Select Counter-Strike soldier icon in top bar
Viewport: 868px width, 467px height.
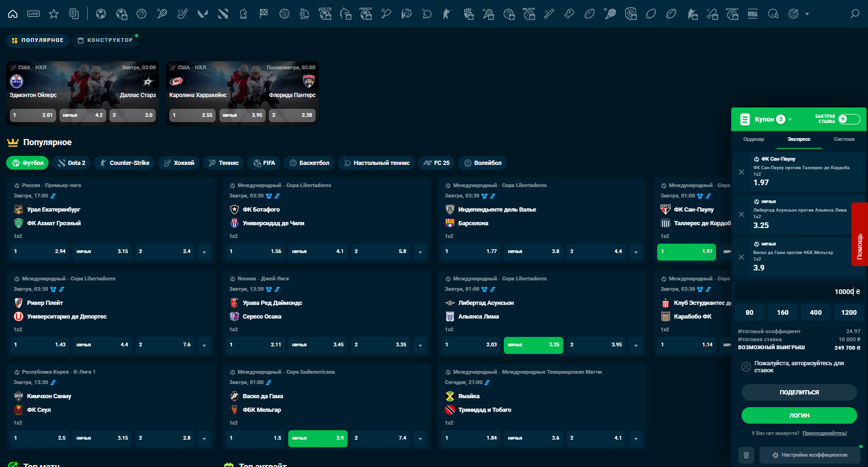447,14
